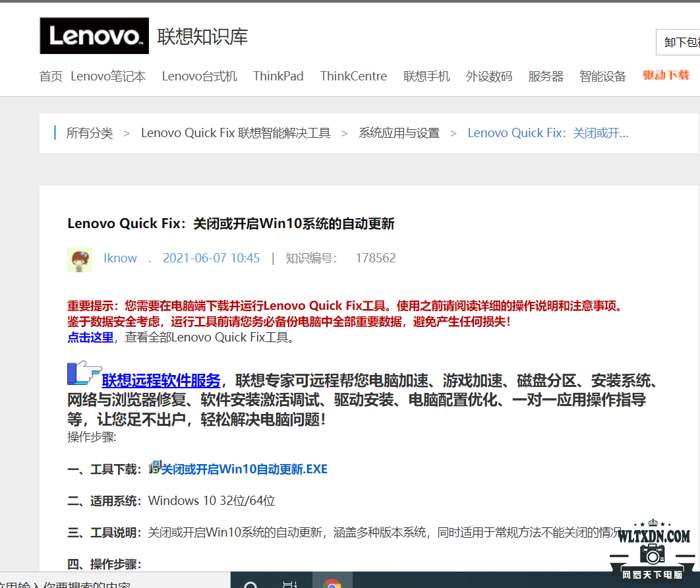Download 关闭或开启Win10自动更新.EXE
Viewport: 700px width, 588px height.
coord(244,469)
